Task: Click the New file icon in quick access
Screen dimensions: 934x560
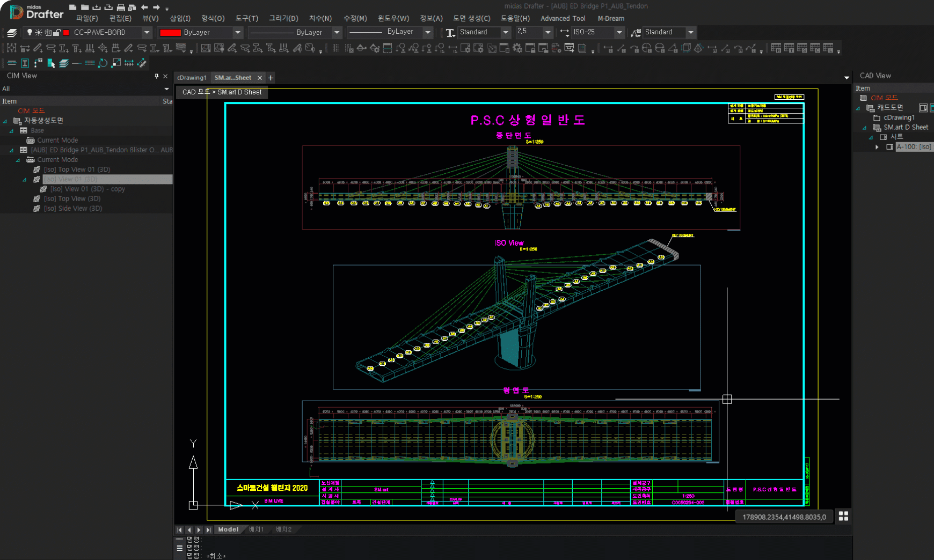Action: click(72, 8)
